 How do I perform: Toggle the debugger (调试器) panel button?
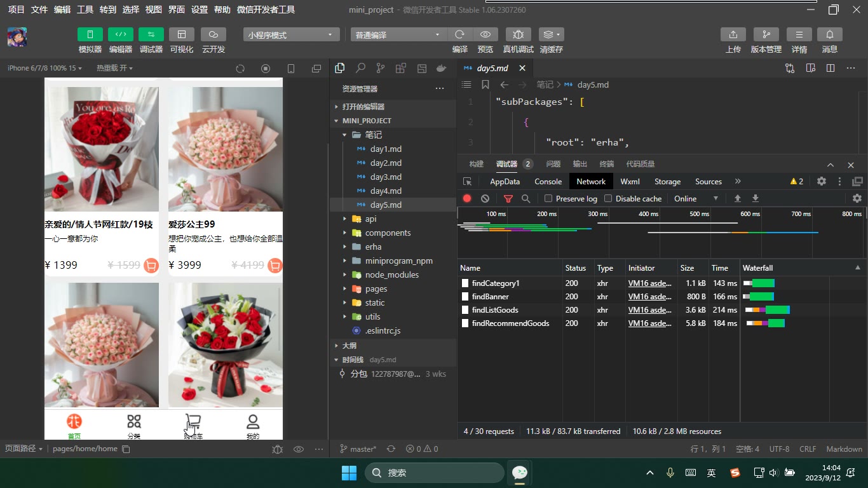point(151,34)
